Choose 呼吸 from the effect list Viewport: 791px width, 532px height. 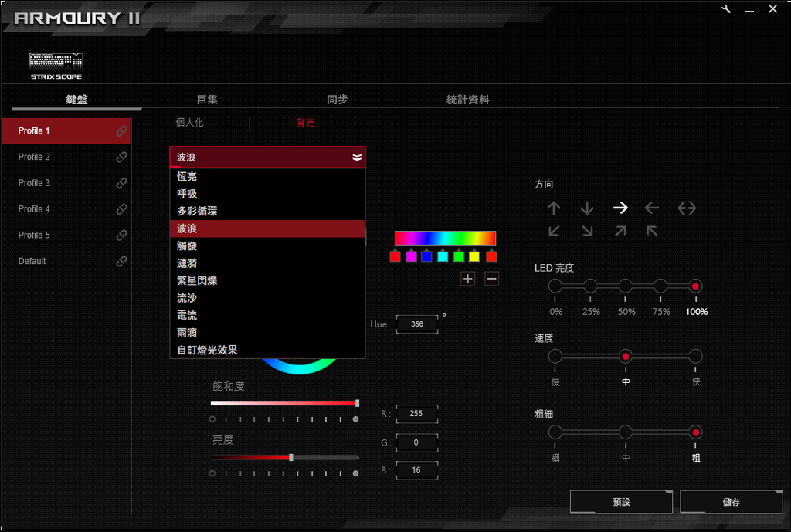267,194
